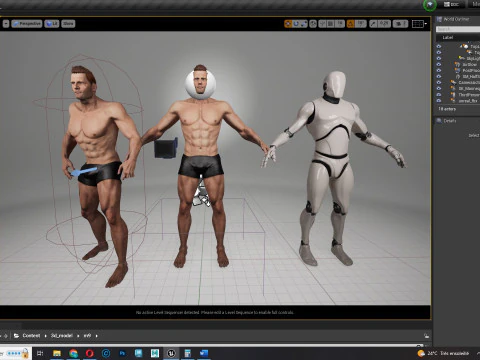
Task: Expand the arrow after Content breadcrumb
Action: [46, 336]
